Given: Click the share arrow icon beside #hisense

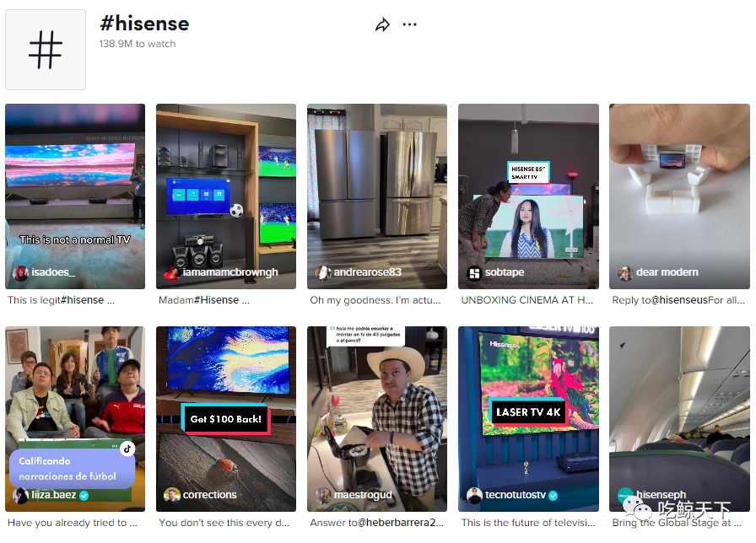Looking at the screenshot, I should (x=382, y=24).
